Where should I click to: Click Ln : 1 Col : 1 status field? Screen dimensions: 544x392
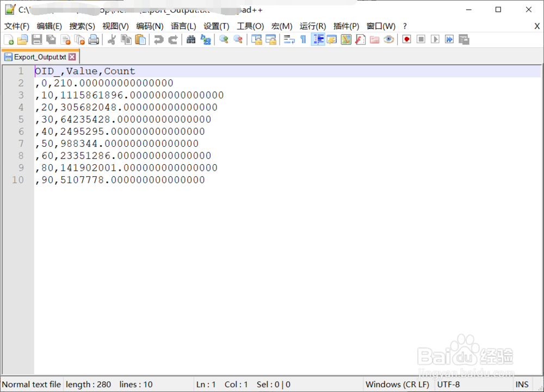click(x=222, y=384)
